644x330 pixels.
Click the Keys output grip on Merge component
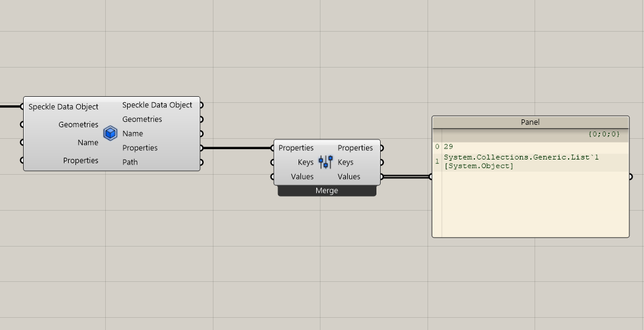(x=381, y=163)
